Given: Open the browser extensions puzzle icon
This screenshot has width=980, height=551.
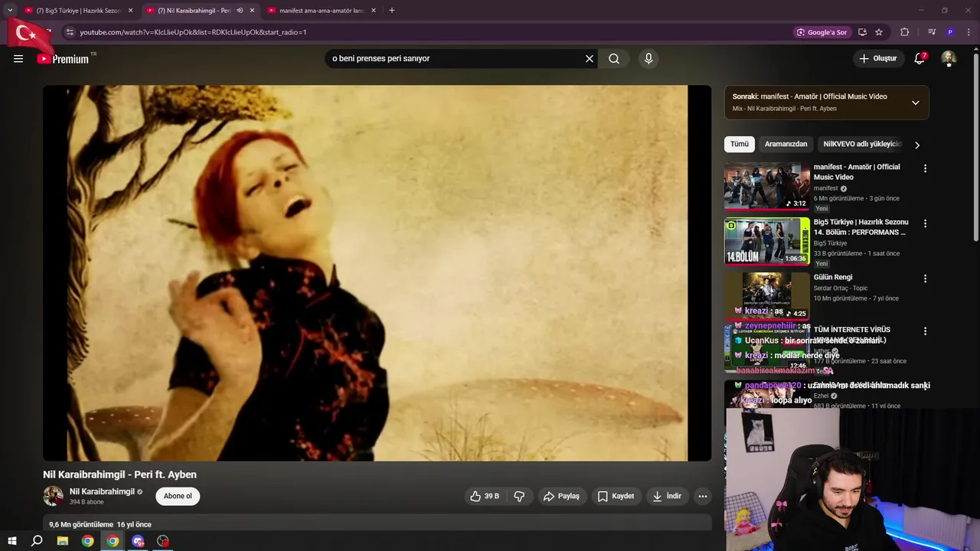Looking at the screenshot, I should pos(905,32).
